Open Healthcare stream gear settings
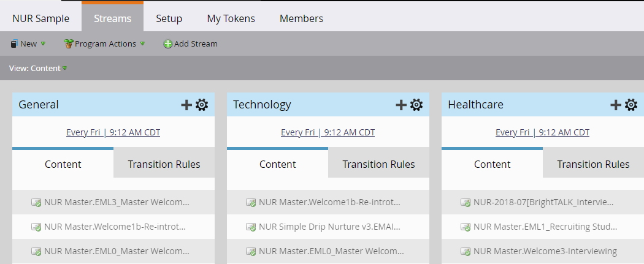The width and height of the screenshot is (644, 264). coord(631,105)
